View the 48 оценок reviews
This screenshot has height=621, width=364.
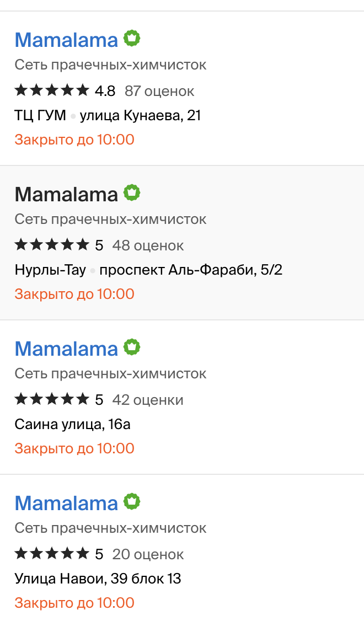coord(148,245)
